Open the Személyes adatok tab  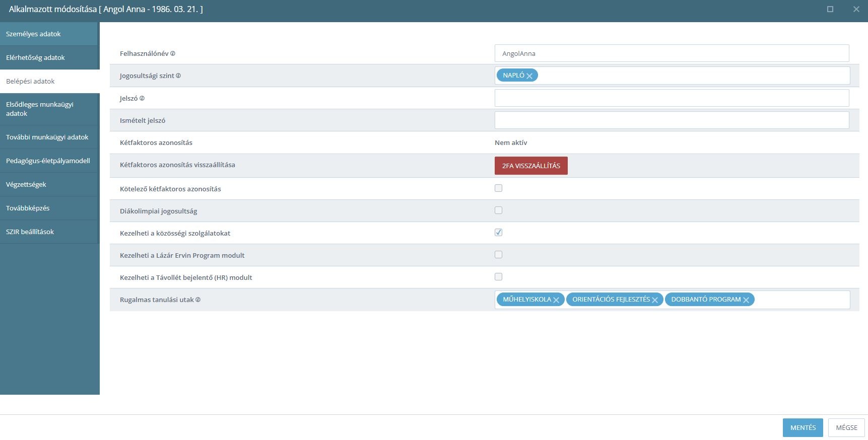(x=49, y=34)
